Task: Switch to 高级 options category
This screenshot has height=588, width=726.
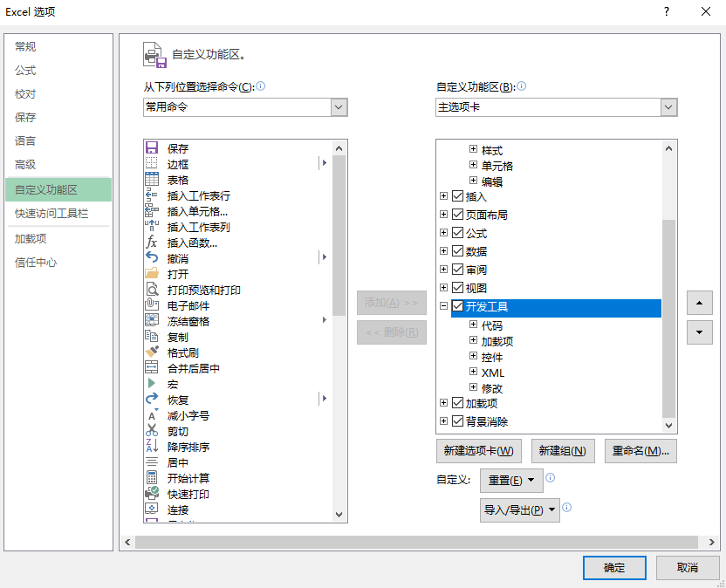Action: coord(58,164)
